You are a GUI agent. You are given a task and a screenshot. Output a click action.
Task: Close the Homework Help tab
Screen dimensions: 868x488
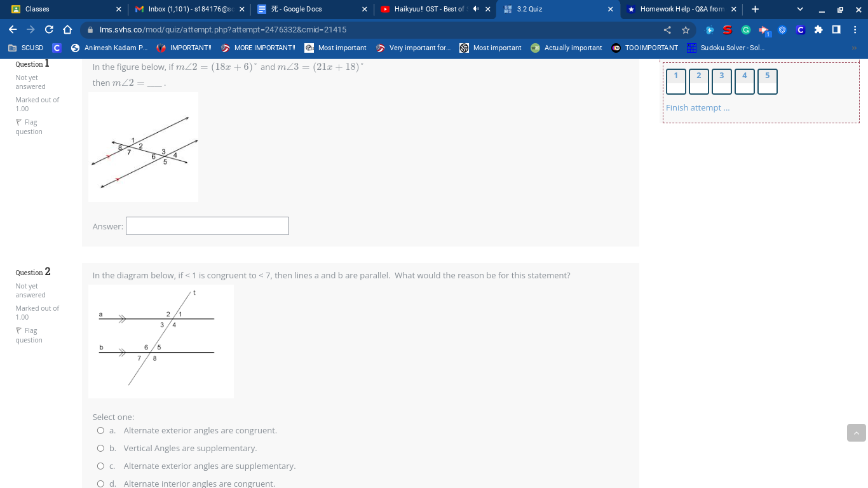pyautogui.click(x=733, y=9)
